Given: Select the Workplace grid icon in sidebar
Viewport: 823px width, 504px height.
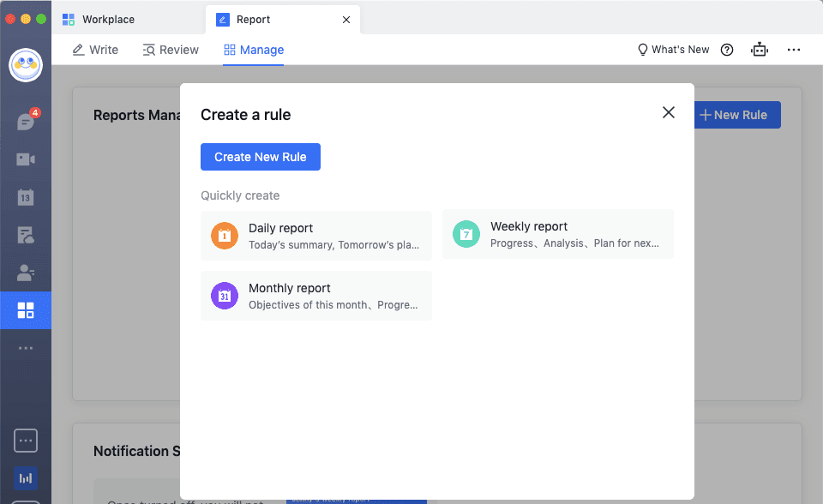Looking at the screenshot, I should click(26, 310).
